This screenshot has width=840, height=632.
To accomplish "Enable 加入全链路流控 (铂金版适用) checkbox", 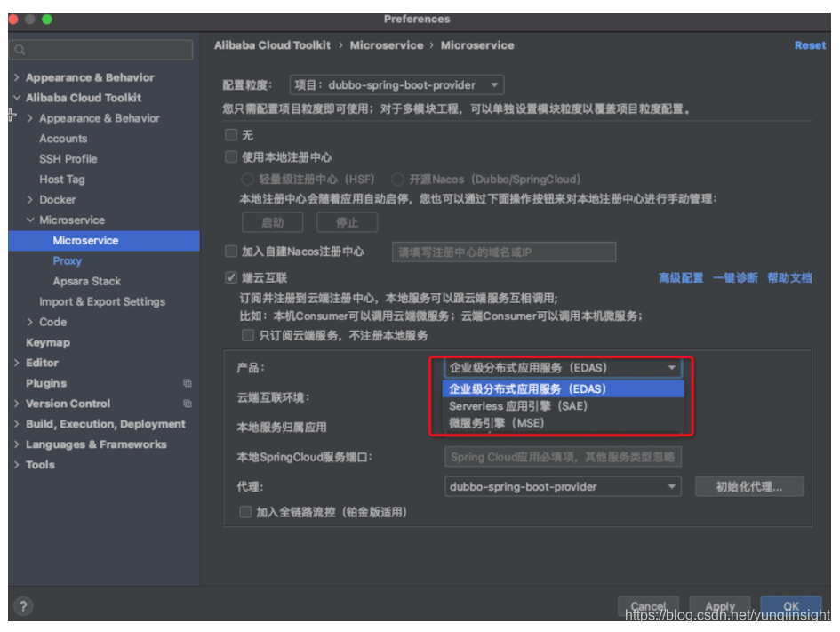I will (x=244, y=512).
